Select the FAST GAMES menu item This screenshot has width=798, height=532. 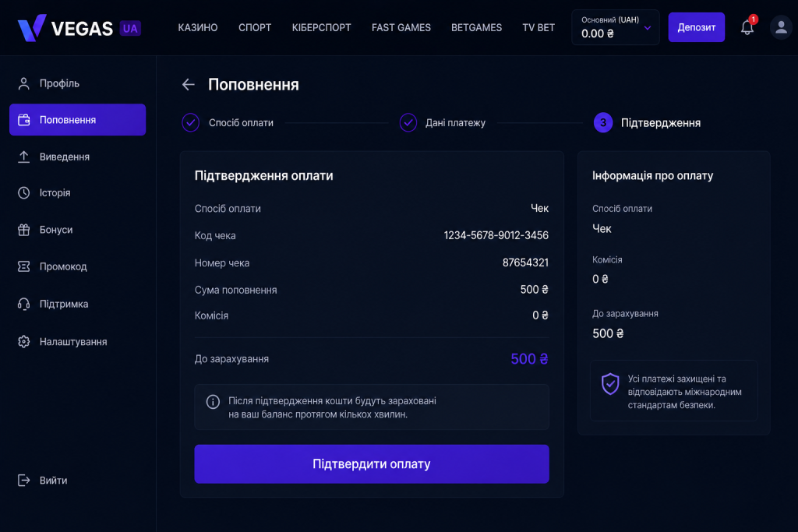401,27
